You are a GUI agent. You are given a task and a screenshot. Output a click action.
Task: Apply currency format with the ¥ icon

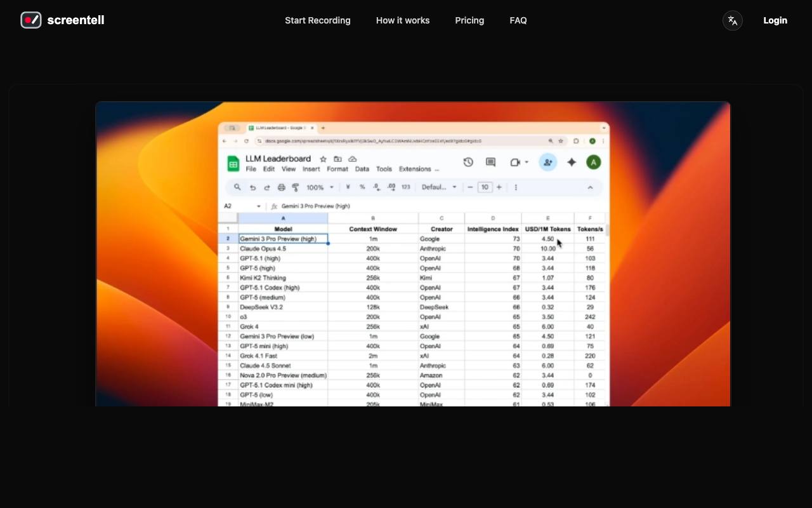coord(348,187)
